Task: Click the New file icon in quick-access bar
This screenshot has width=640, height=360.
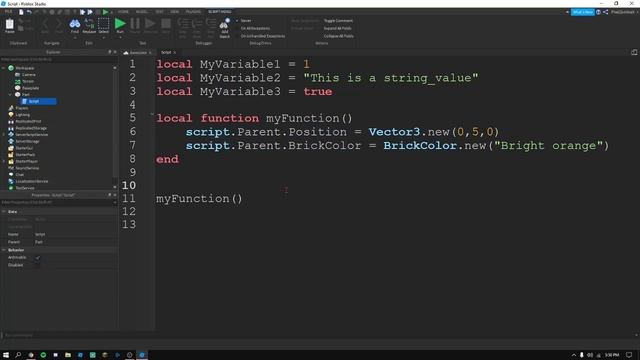Action: tap(21, 12)
